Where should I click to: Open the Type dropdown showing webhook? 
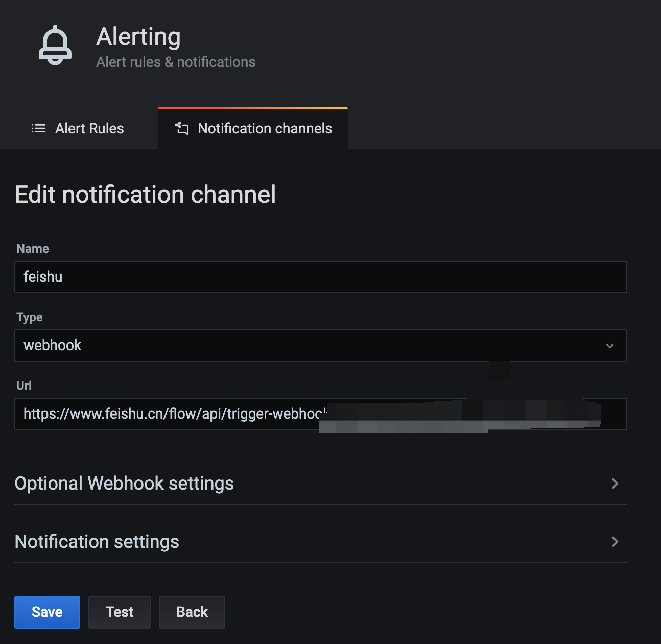306,346
